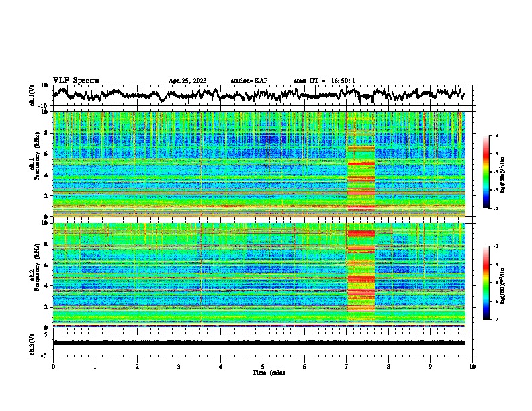Click the "-7" tick on ch.1 colorbar
Viewport: 532px width, 411px height.
496,208
